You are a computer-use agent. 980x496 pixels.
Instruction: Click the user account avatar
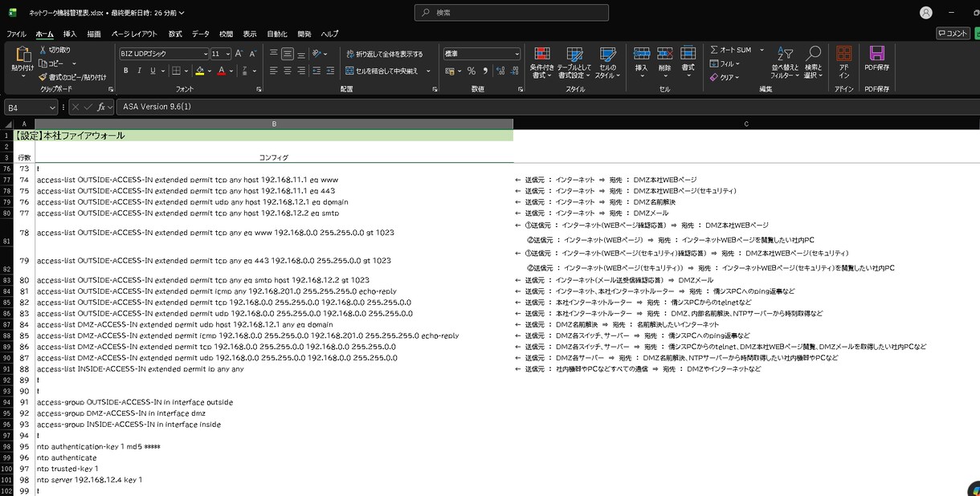(926, 13)
